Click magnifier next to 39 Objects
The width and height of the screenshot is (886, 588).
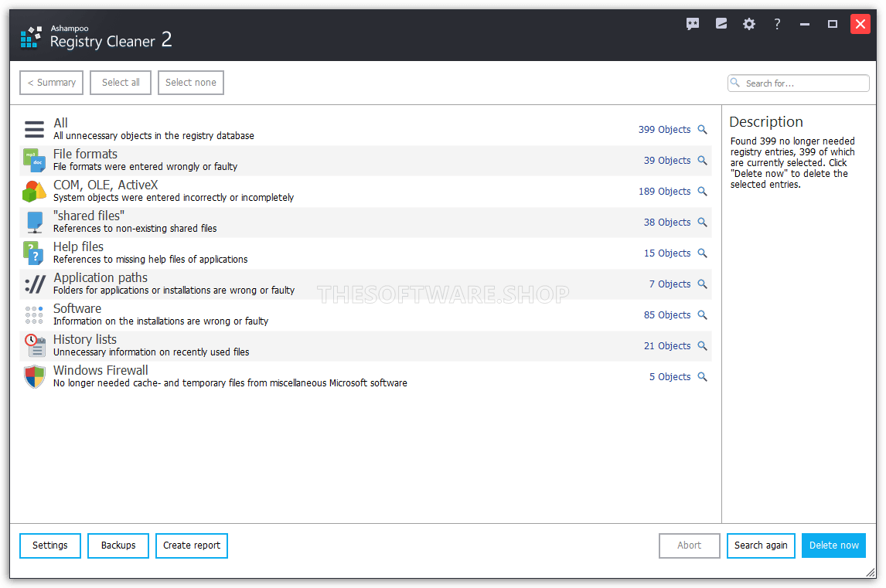(702, 161)
